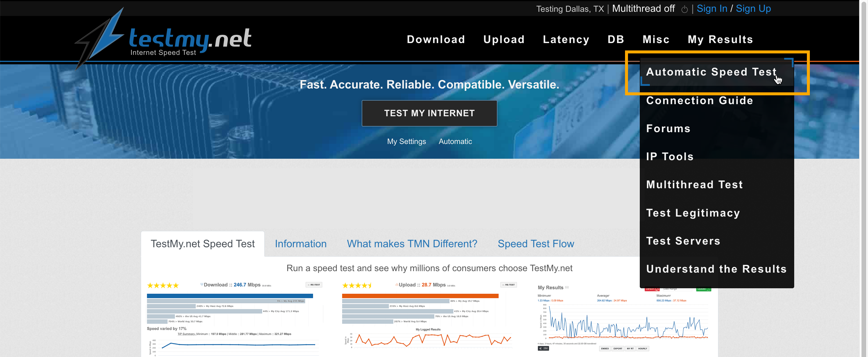Image resolution: width=868 pixels, height=357 pixels.
Task: Switch to Speed Test Flow tab
Action: click(x=536, y=244)
